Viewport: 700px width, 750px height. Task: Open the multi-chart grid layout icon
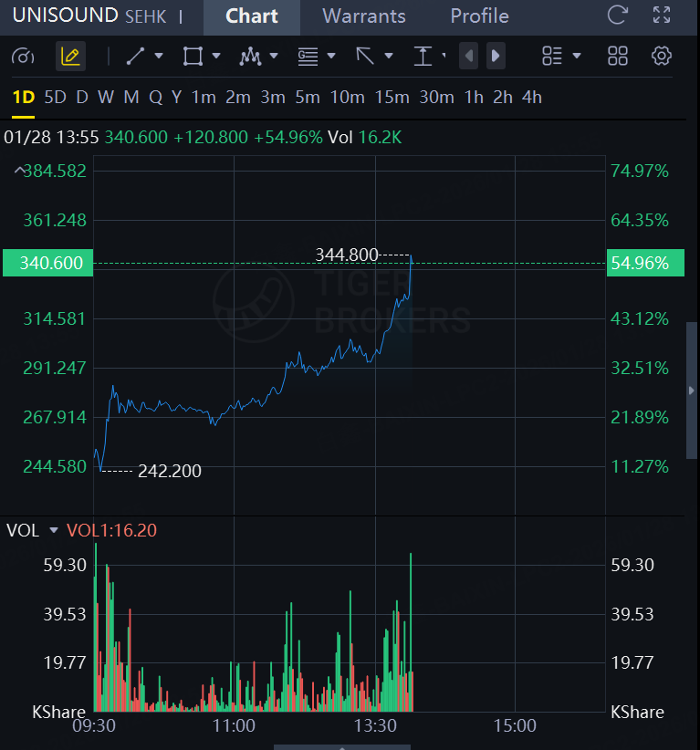(618, 56)
